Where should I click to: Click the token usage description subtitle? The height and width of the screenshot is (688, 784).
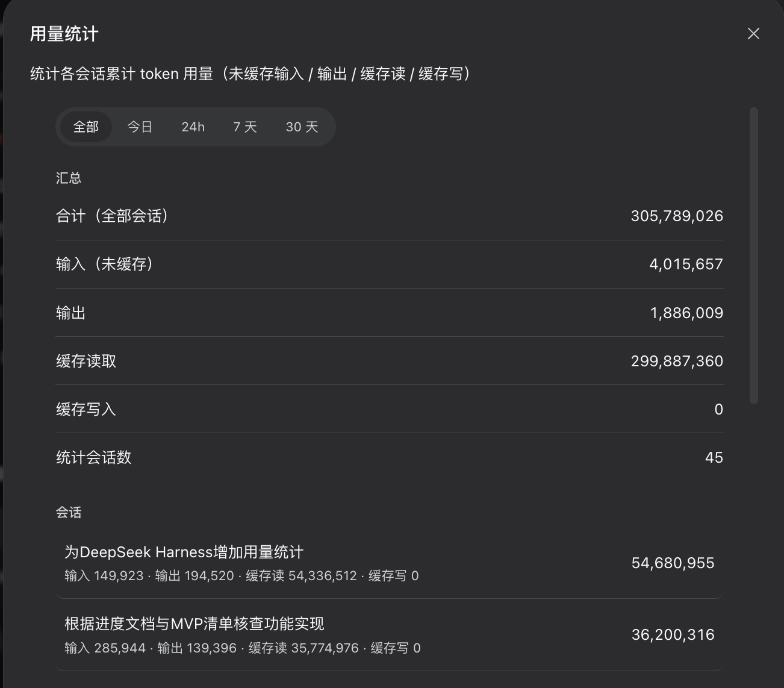[x=252, y=74]
